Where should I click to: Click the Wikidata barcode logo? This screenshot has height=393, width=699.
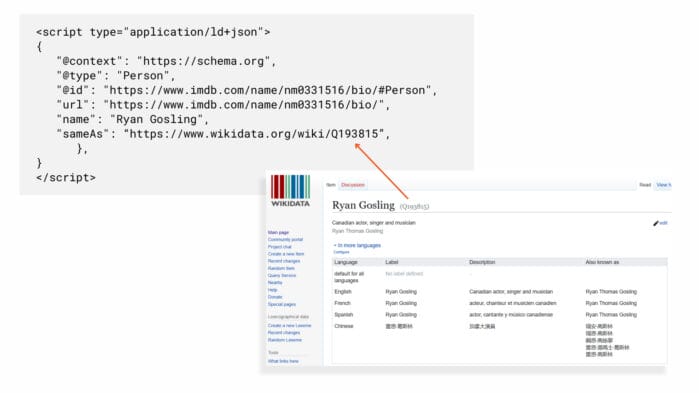tap(290, 191)
